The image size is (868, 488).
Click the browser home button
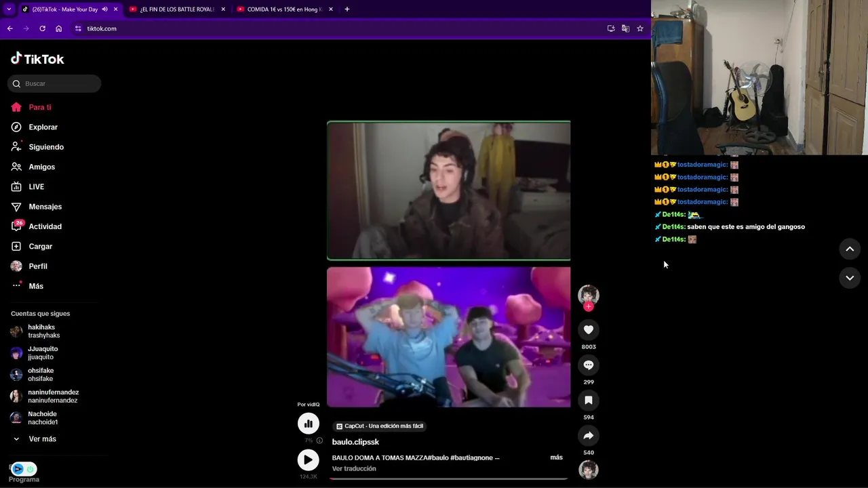coord(58,28)
